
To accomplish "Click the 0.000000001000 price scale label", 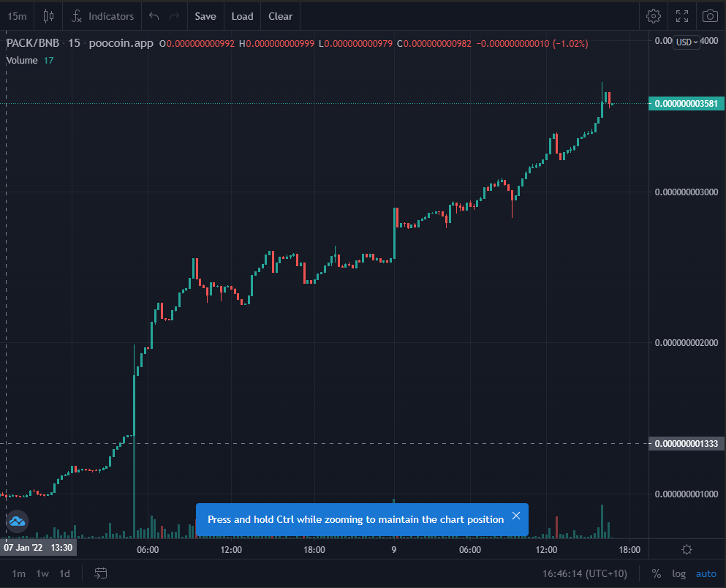I will [687, 494].
